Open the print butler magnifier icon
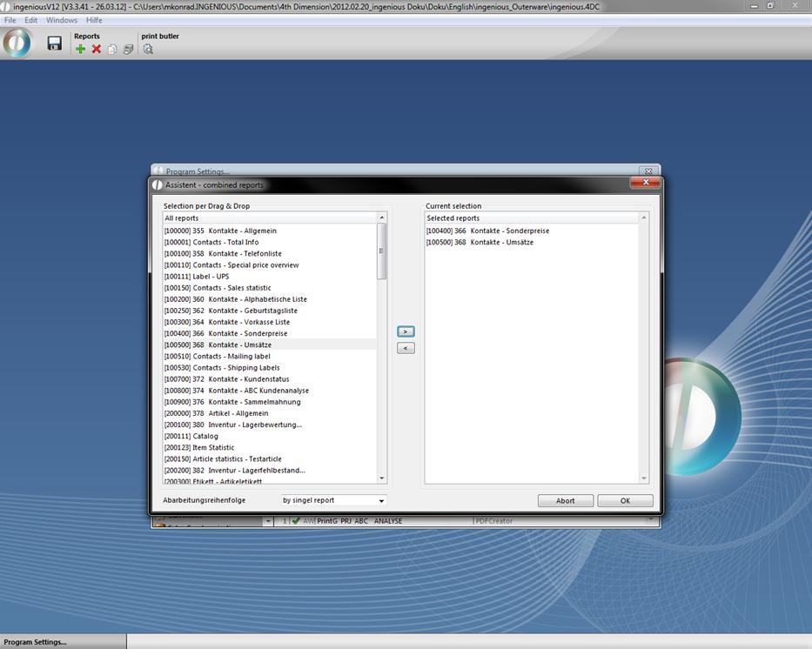 (148, 50)
